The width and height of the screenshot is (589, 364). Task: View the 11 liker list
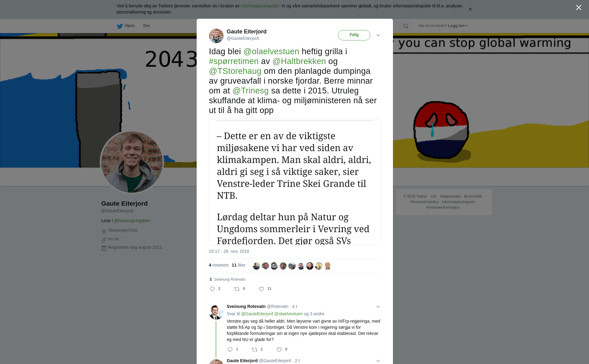239,265
